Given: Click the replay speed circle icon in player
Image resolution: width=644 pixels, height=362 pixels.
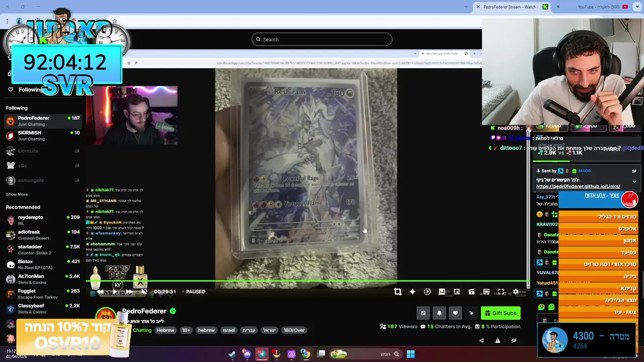Looking at the screenshot, I should coord(427,292).
